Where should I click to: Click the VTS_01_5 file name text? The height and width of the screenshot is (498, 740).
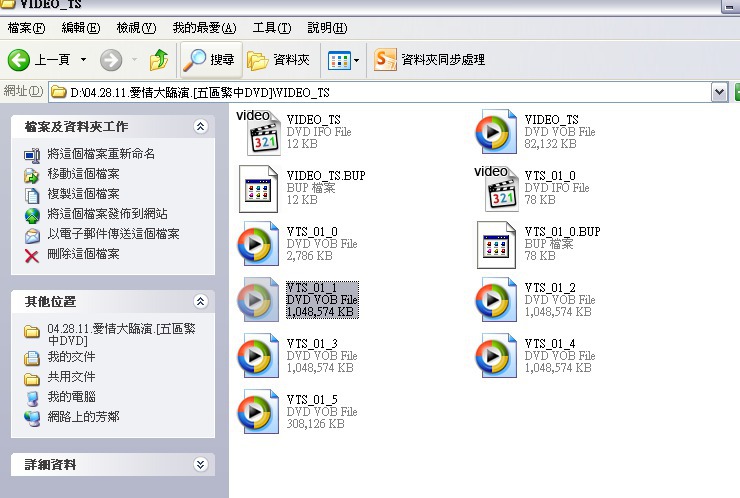pyautogui.click(x=312, y=399)
